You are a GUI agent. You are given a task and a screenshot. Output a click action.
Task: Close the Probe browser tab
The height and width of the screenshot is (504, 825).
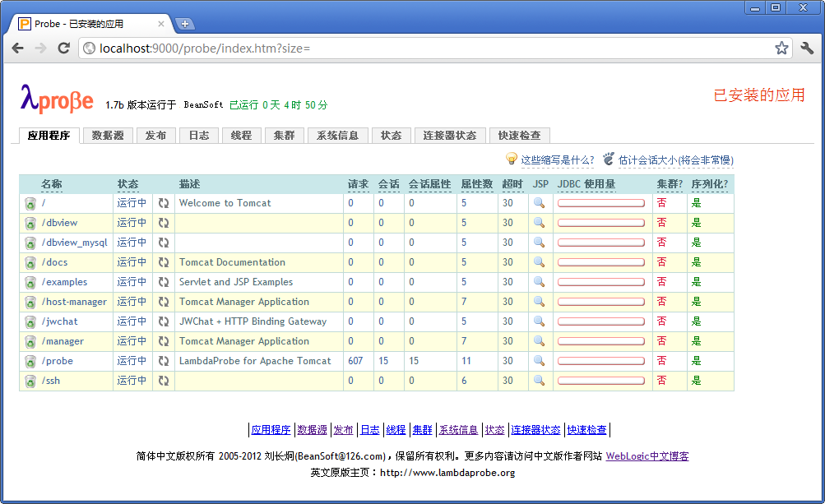click(x=161, y=24)
